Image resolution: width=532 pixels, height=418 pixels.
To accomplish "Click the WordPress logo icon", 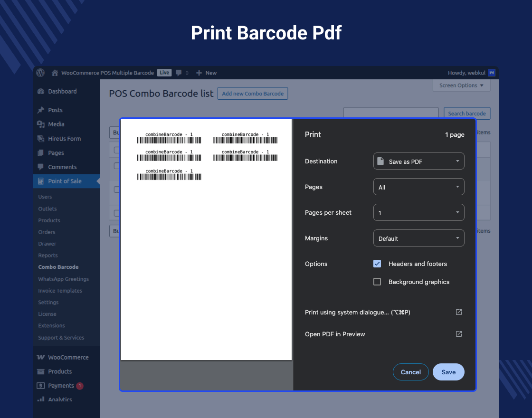I will [40, 73].
